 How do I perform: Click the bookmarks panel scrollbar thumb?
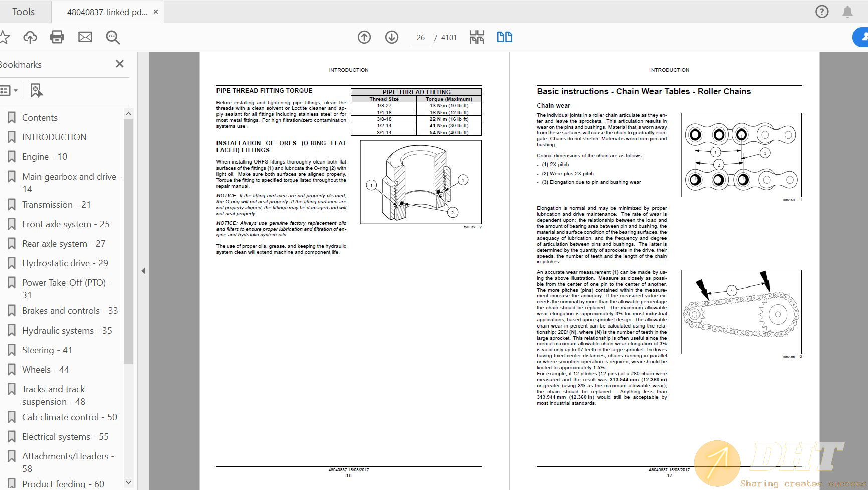[128, 242]
